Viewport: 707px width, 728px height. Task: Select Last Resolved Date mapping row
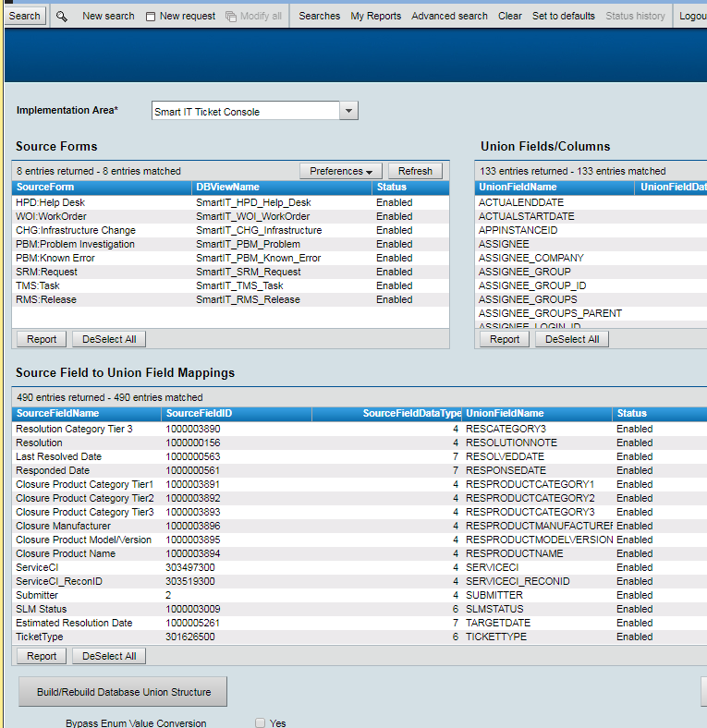click(360, 457)
